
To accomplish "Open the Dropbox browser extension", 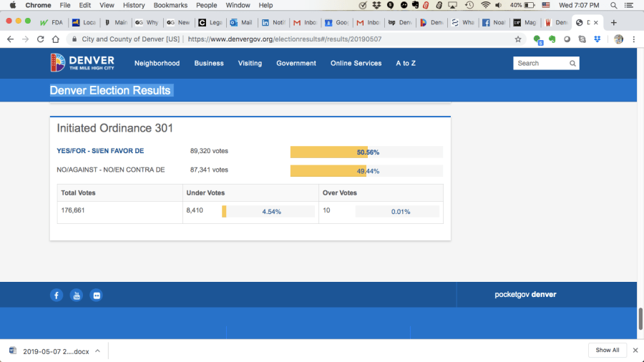I will (x=597, y=39).
